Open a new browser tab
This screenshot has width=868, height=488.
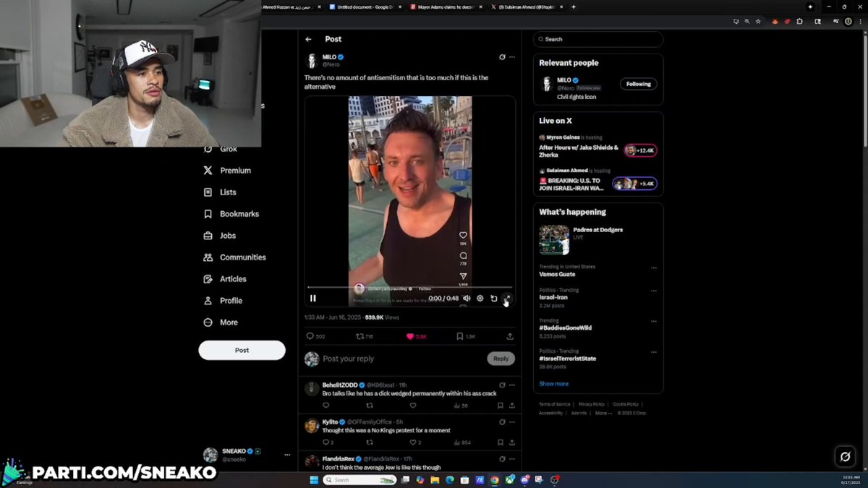[x=574, y=7]
